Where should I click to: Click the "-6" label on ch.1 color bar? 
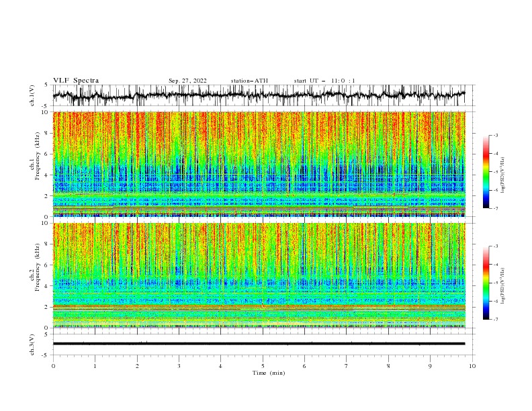click(496, 190)
